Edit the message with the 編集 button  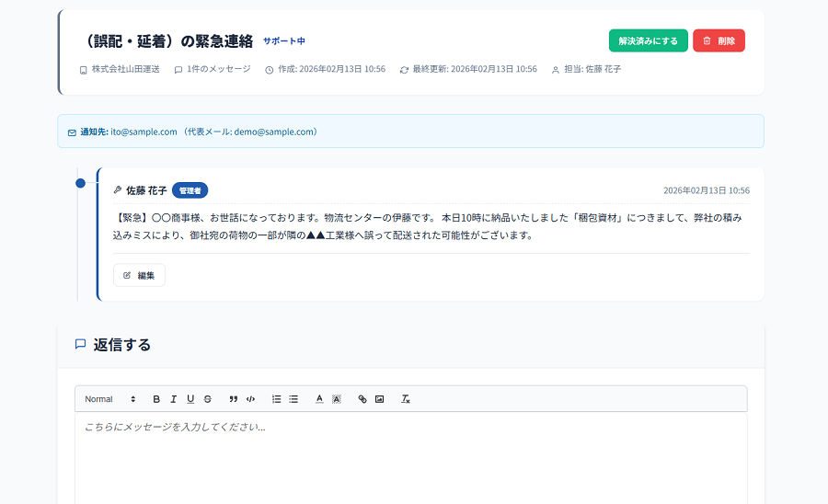[x=139, y=275]
